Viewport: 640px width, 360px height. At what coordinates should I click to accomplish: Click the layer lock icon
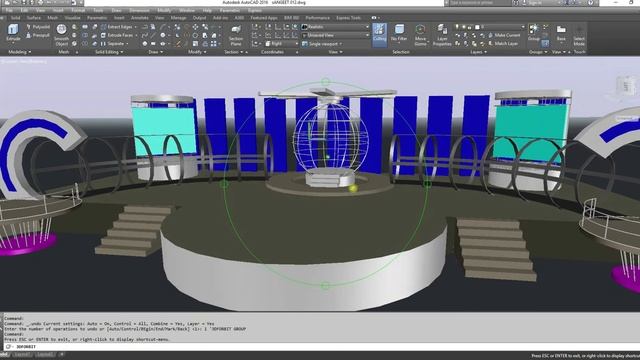tap(470, 27)
